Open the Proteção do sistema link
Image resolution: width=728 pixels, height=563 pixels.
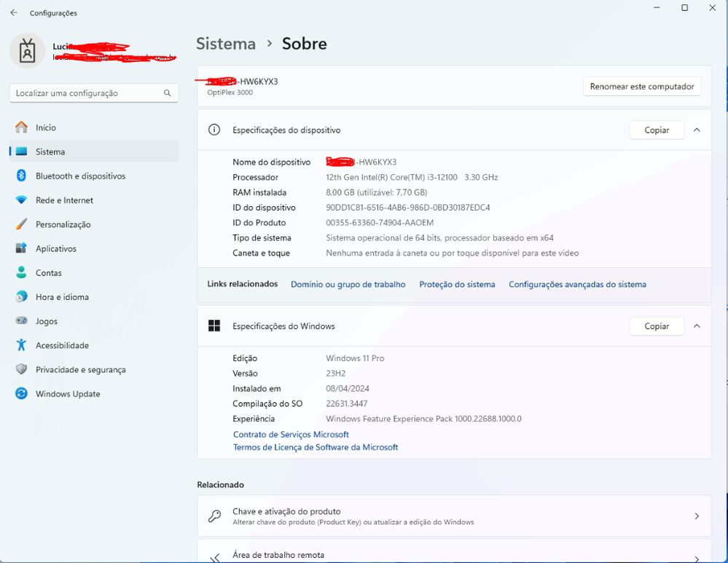click(x=457, y=284)
